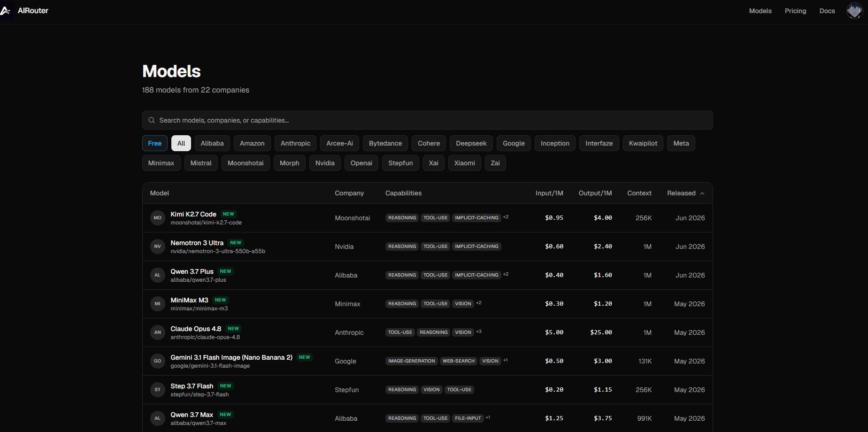868x432 pixels.
Task: Filter models by Kwaipilot
Action: click(643, 143)
